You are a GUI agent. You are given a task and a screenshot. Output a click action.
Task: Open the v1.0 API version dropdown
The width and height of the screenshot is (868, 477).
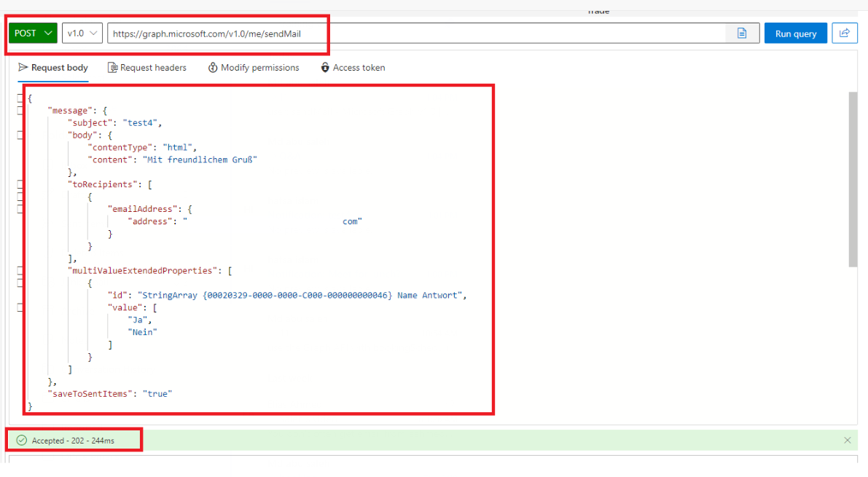(x=82, y=33)
